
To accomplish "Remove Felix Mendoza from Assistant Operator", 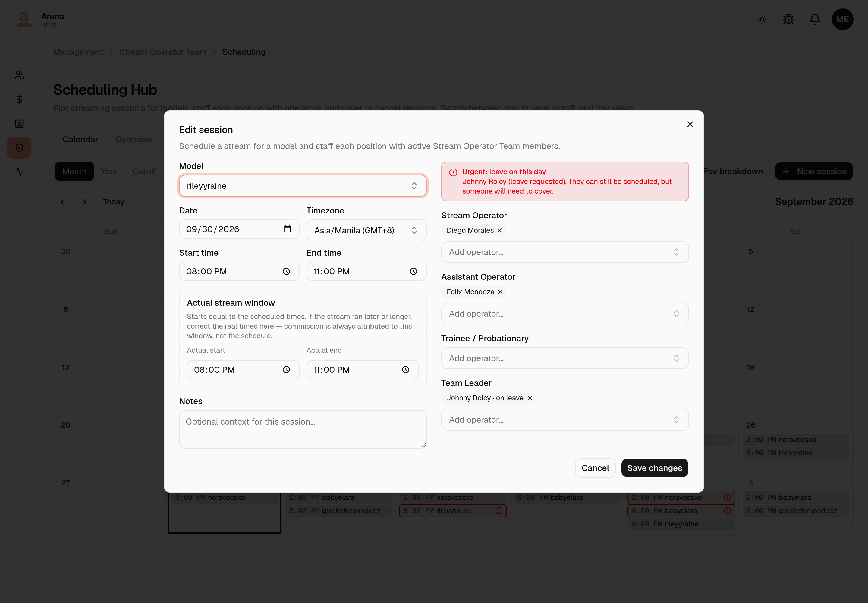I will click(x=500, y=292).
